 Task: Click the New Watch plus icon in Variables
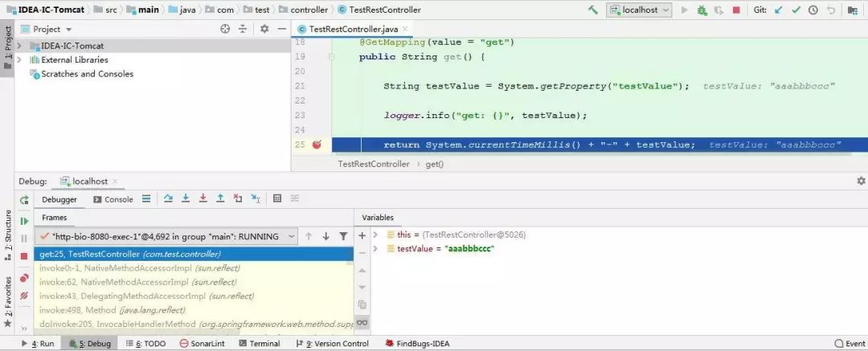pos(362,235)
